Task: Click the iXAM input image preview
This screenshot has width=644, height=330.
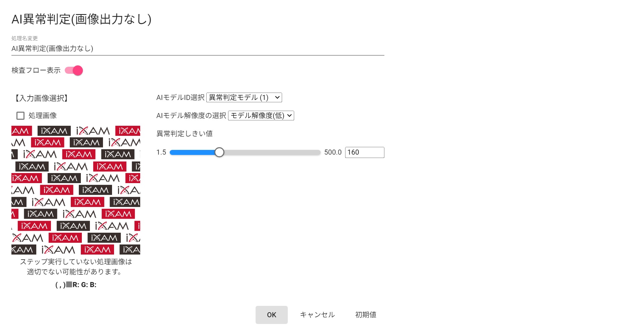Action: pyautogui.click(x=76, y=190)
